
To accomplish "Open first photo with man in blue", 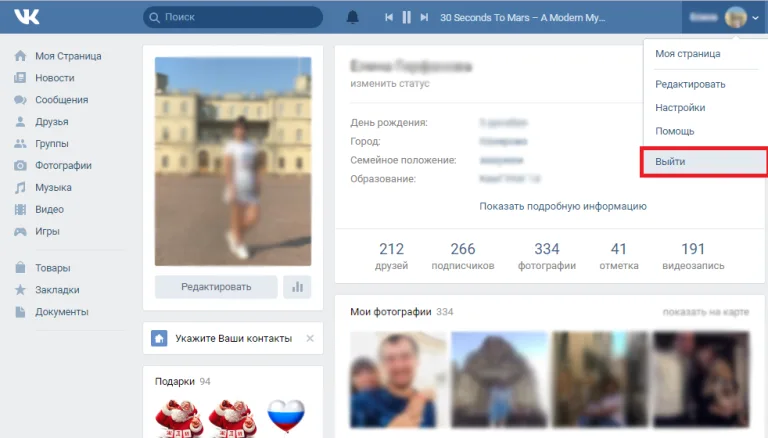I will pyautogui.click(x=399, y=379).
